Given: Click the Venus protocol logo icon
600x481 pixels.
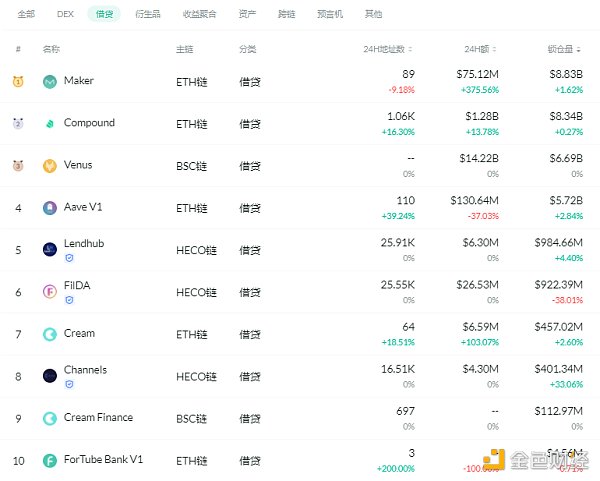Looking at the screenshot, I should point(50,166).
